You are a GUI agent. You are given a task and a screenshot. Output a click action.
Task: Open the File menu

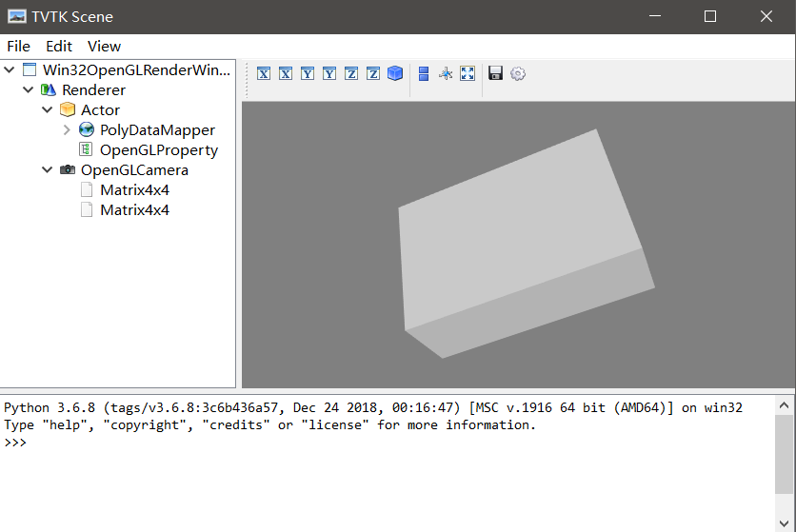point(18,46)
